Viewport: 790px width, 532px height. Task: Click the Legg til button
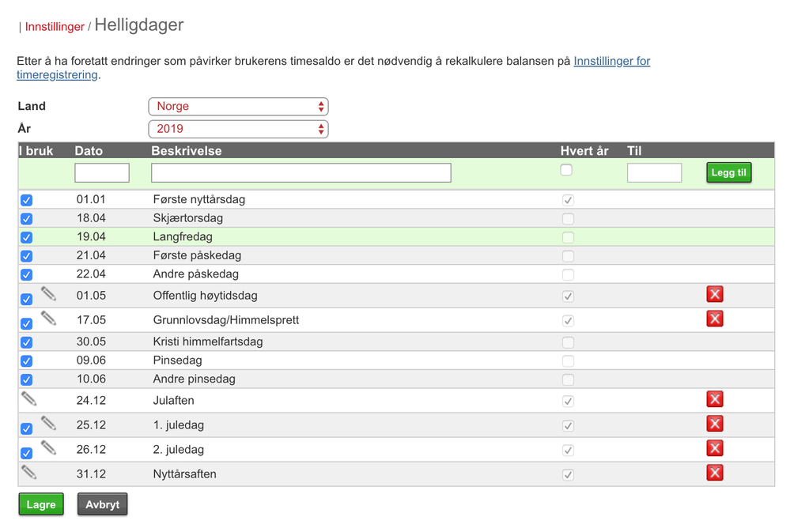pos(728,172)
